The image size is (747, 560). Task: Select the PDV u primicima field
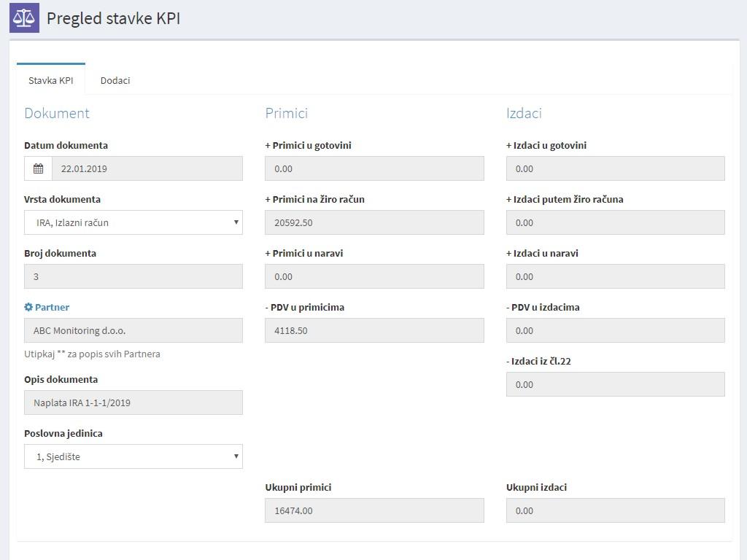(x=374, y=330)
